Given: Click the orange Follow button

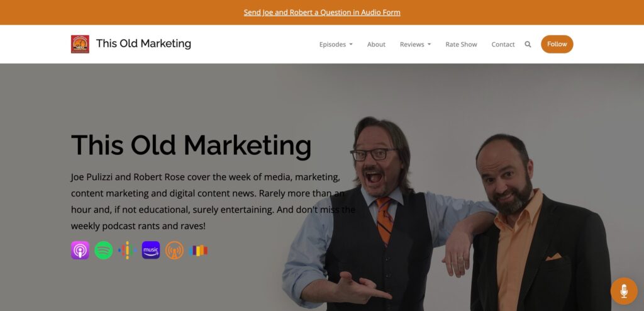Looking at the screenshot, I should pos(557,44).
